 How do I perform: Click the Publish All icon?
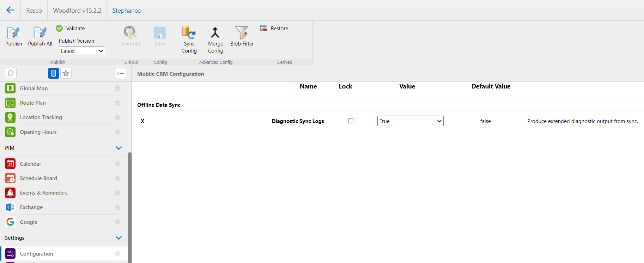click(x=40, y=33)
